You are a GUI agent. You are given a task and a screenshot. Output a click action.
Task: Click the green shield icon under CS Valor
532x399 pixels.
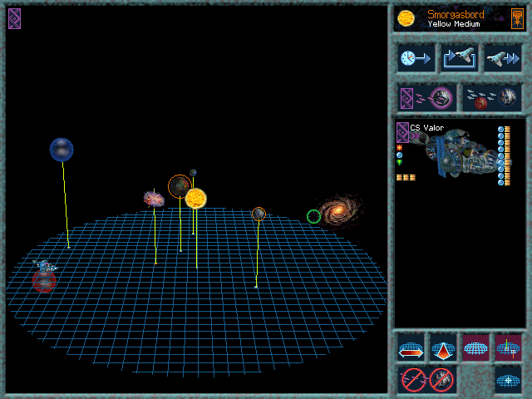(x=399, y=163)
